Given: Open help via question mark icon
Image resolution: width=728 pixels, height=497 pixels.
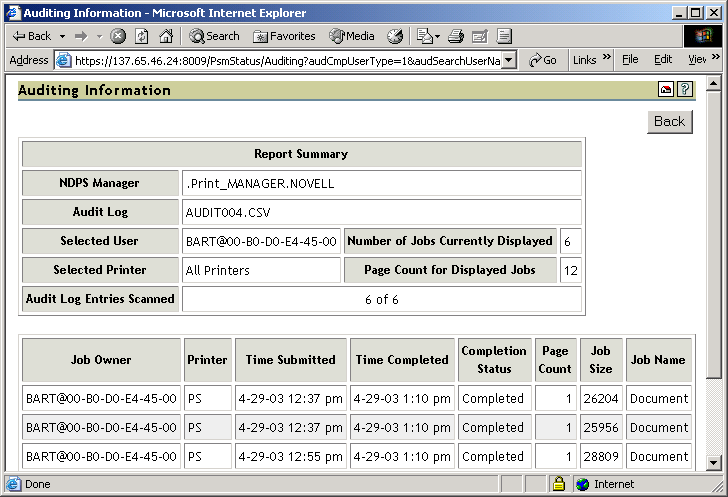Looking at the screenshot, I should point(685,89).
